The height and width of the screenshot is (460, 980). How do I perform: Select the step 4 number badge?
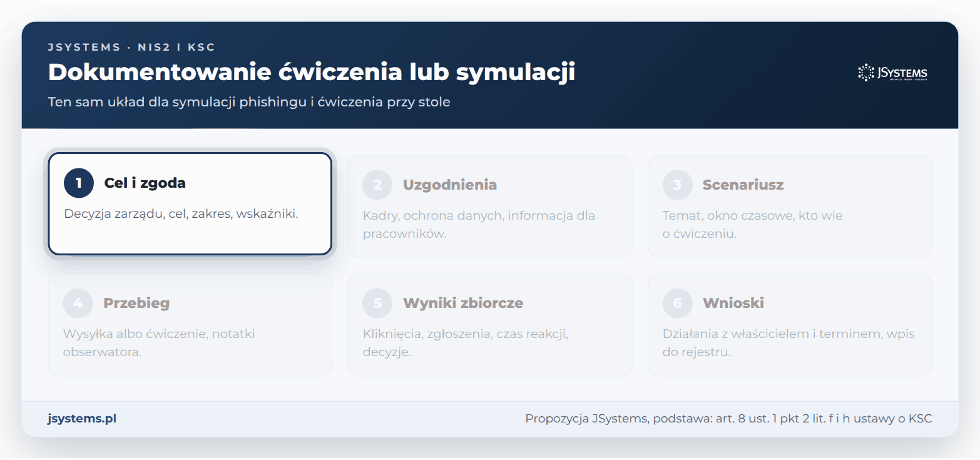(x=78, y=303)
